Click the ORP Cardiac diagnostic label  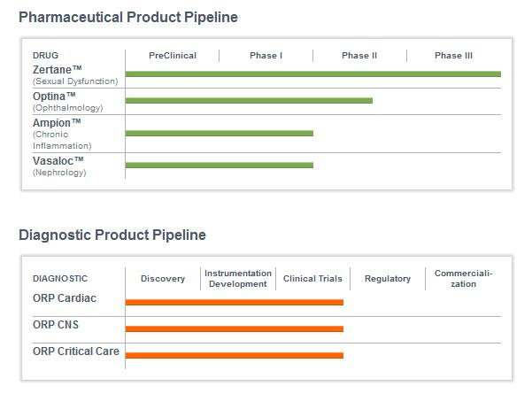coord(65,298)
